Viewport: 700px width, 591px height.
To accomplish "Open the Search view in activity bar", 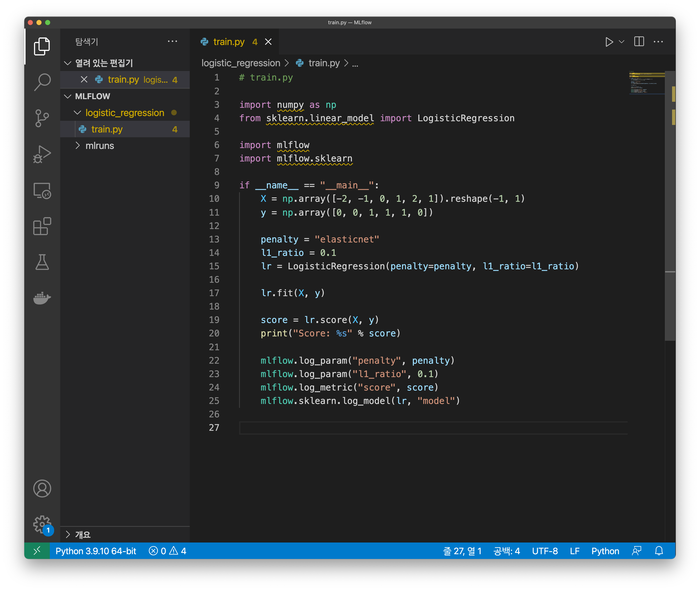I will [x=42, y=82].
